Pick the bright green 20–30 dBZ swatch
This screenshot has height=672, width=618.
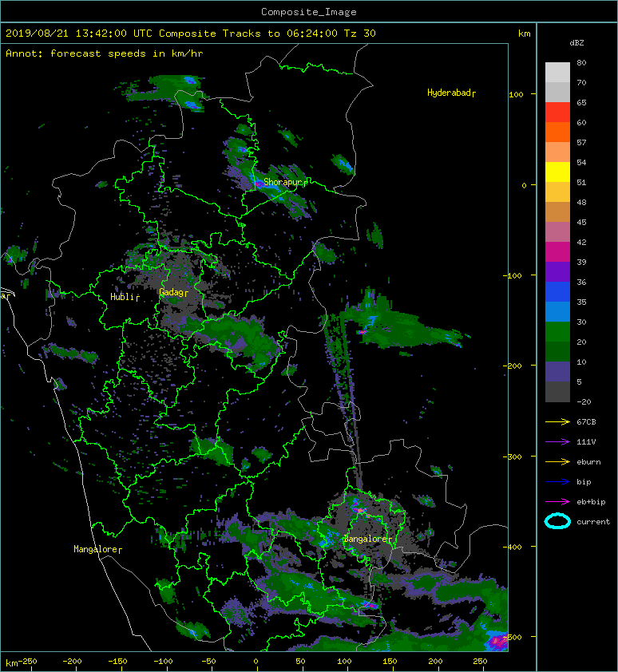(557, 332)
